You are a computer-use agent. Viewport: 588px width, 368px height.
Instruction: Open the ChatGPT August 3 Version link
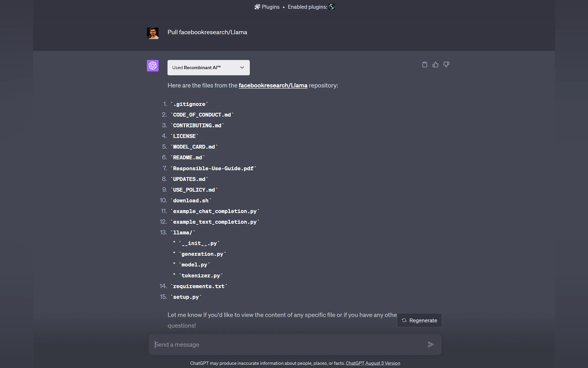[373, 363]
